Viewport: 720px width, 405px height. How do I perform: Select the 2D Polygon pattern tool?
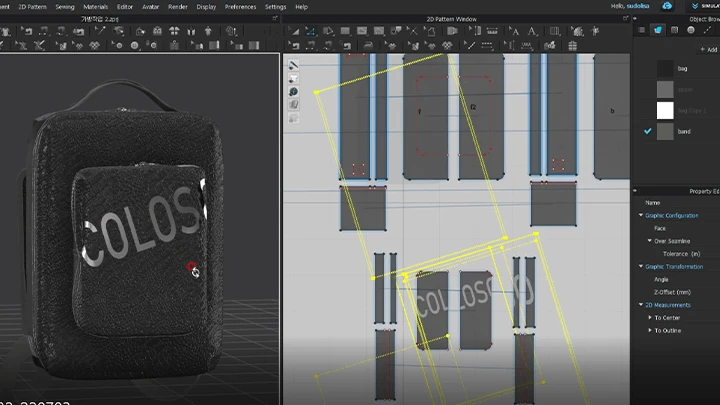pyautogui.click(x=328, y=31)
